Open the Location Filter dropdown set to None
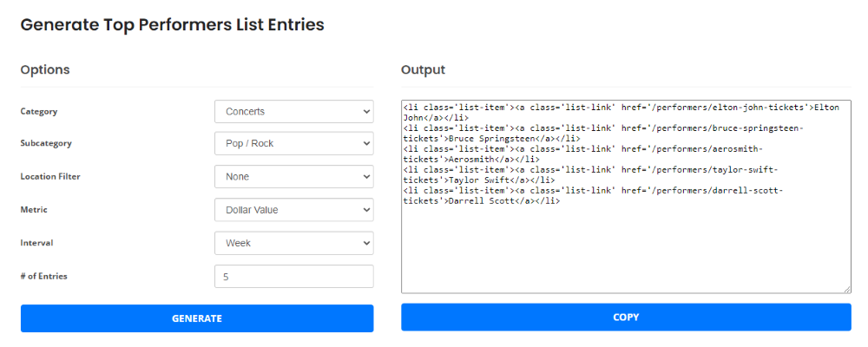 pyautogui.click(x=294, y=177)
